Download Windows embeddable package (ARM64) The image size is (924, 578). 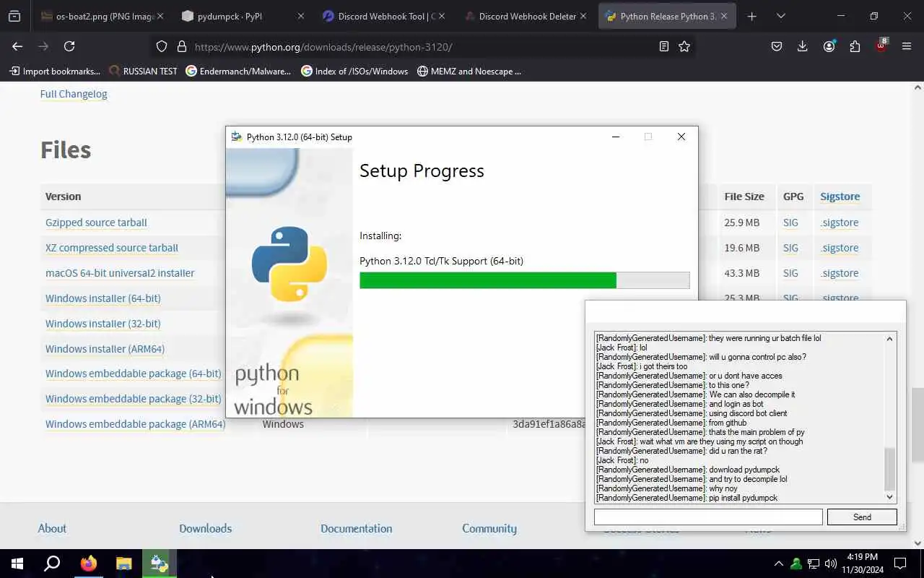click(136, 424)
